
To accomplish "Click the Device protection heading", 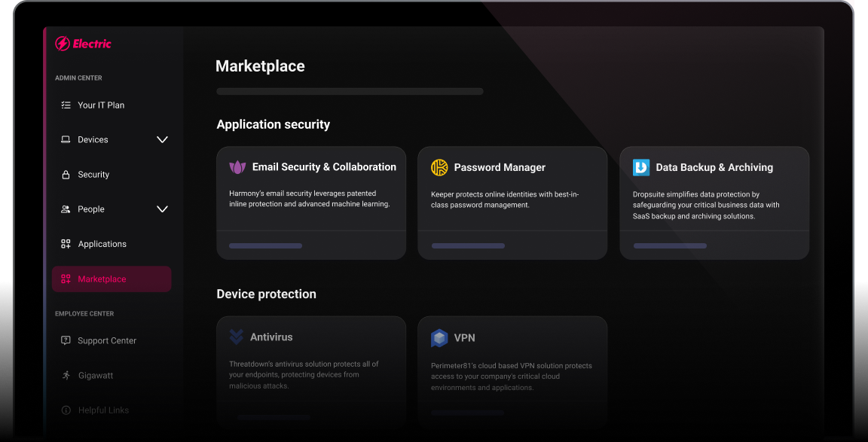I will [x=266, y=294].
